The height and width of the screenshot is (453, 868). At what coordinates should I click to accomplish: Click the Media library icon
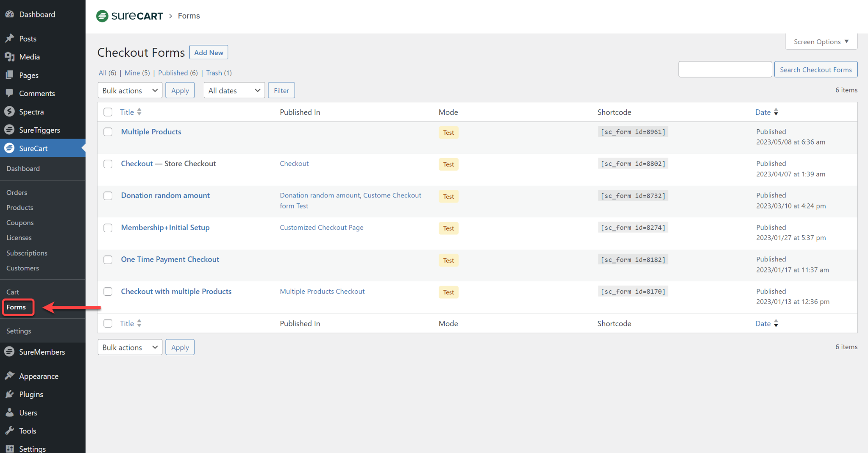click(x=9, y=57)
